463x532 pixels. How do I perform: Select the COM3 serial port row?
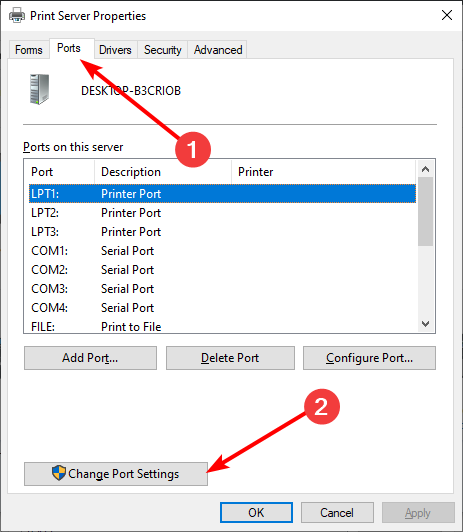222,289
